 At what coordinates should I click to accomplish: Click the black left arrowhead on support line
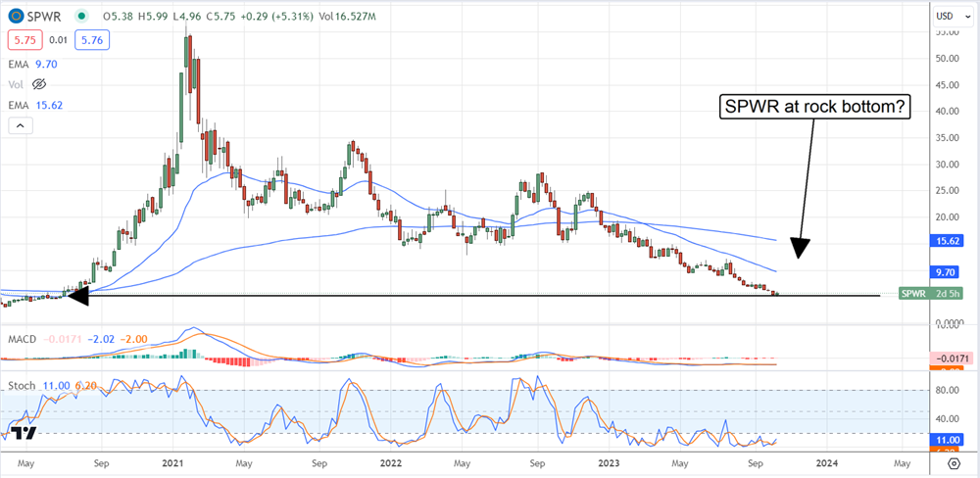pyautogui.click(x=76, y=294)
